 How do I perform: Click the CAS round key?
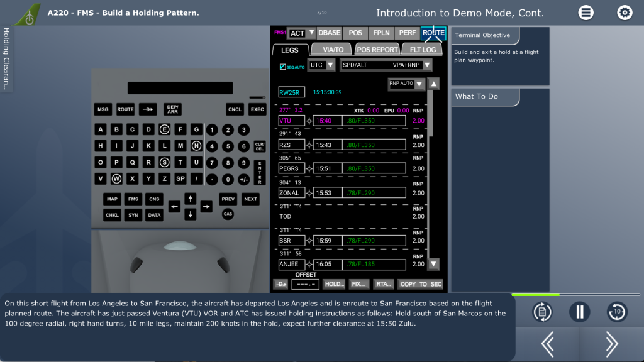point(228,214)
